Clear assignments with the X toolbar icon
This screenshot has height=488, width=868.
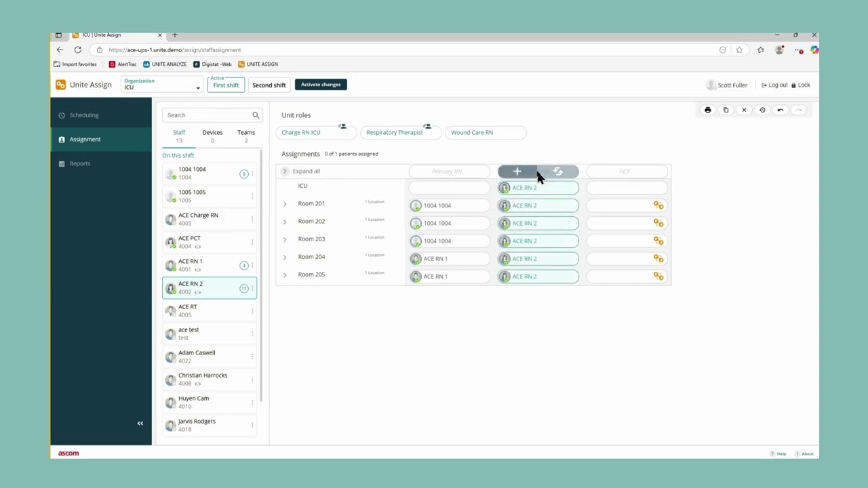pos(744,110)
